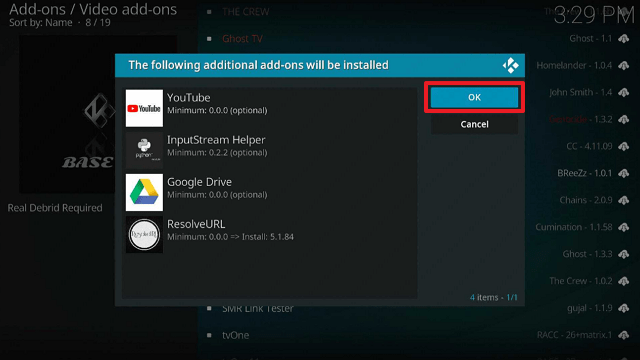Select 'Install: 5.1.84' version text
Screen dimensions: 640x360
click(x=268, y=237)
